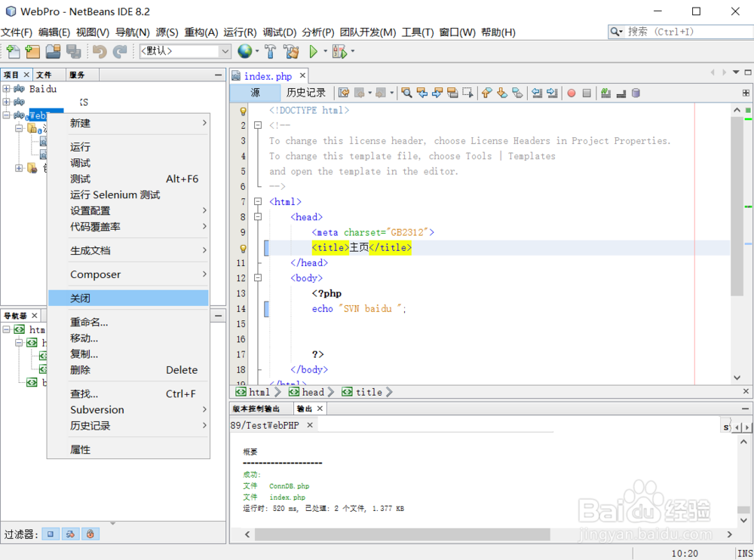Close the index.php editor tab

302,75
